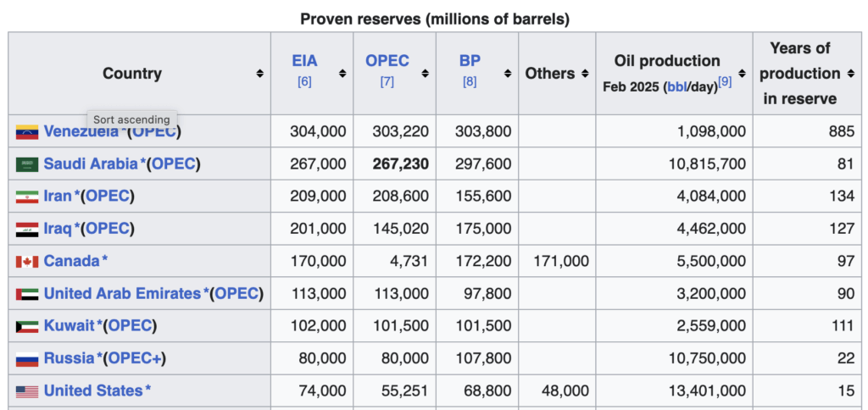The image size is (868, 410).
Task: Open the Iran country link
Action: 58,197
